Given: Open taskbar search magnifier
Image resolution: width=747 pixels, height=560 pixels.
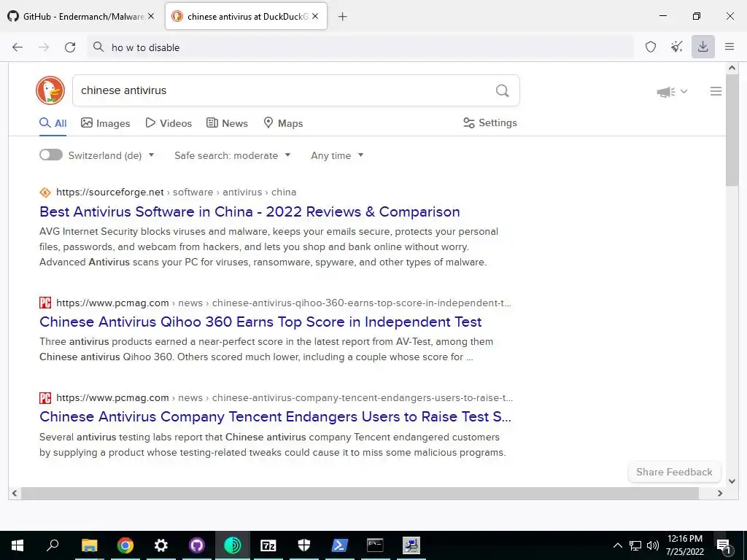Looking at the screenshot, I should pos(53,545).
